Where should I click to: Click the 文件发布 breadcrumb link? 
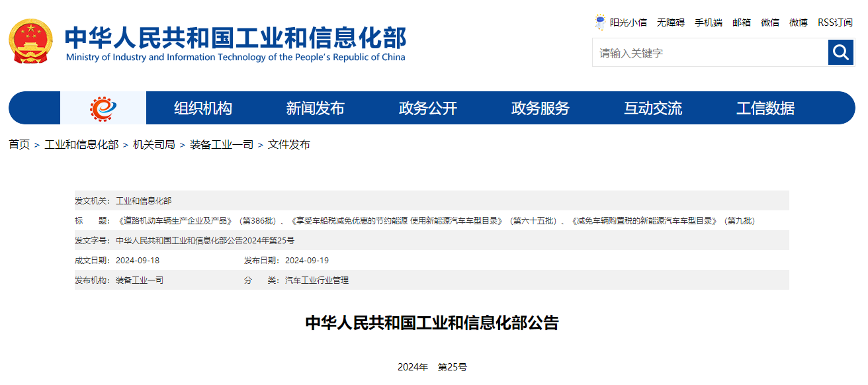pos(288,144)
